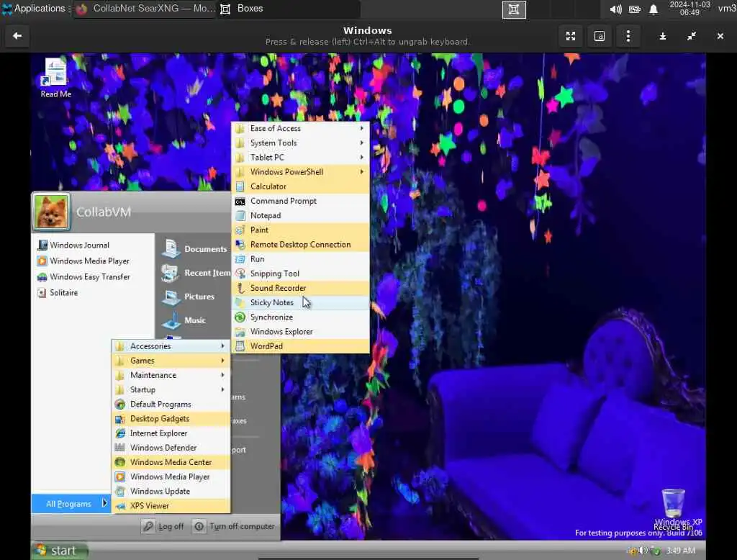Launch Windows Media Center
Screen dimensions: 737x560
pos(171,462)
